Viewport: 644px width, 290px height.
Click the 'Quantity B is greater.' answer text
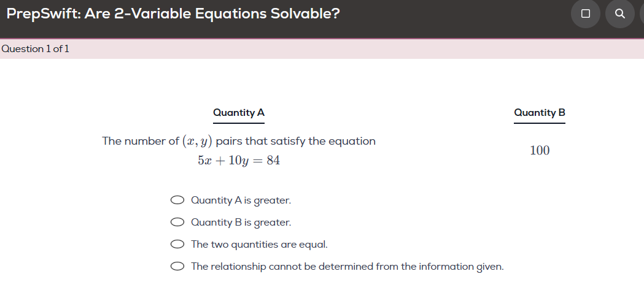(241, 222)
